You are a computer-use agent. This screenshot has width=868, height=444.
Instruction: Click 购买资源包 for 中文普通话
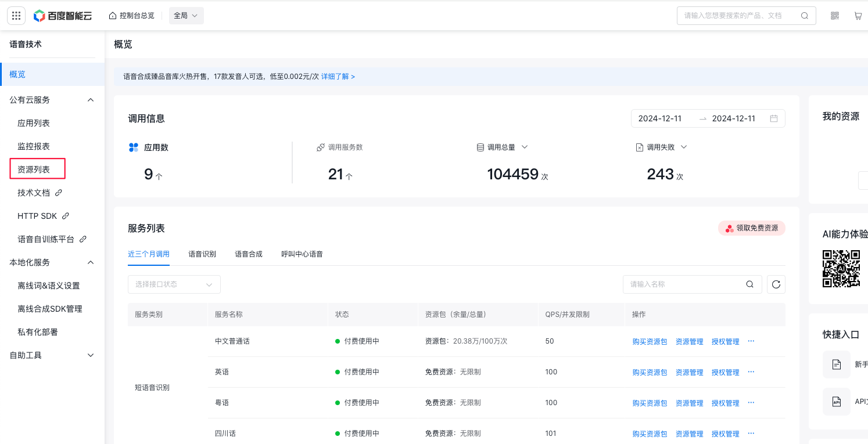click(650, 341)
